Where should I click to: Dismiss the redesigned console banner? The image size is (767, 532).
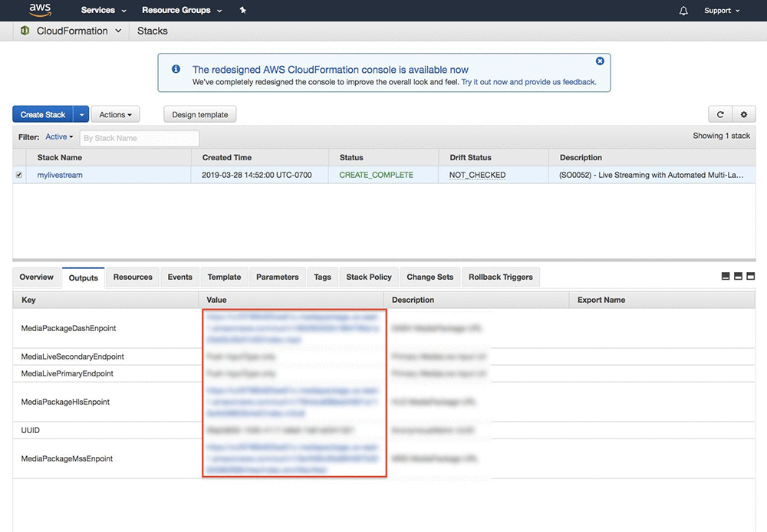tap(600, 61)
